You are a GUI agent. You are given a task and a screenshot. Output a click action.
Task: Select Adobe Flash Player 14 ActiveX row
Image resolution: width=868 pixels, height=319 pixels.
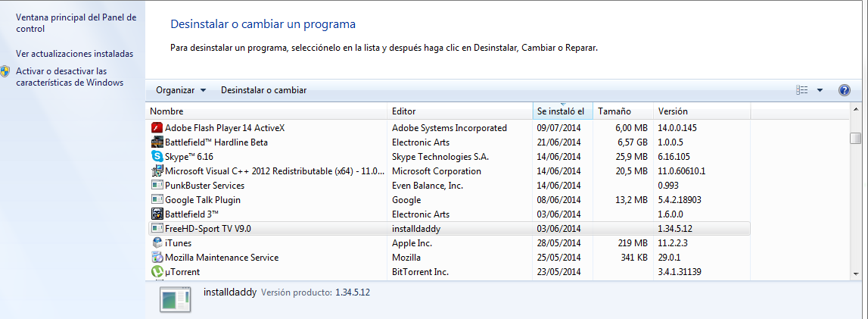point(449,128)
